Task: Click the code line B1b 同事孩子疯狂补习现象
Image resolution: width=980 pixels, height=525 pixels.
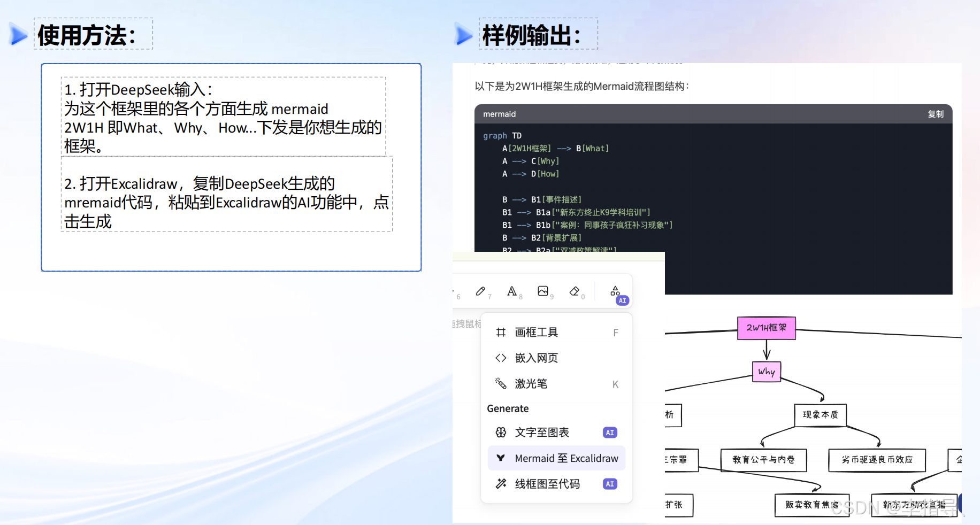Action: [x=587, y=225]
